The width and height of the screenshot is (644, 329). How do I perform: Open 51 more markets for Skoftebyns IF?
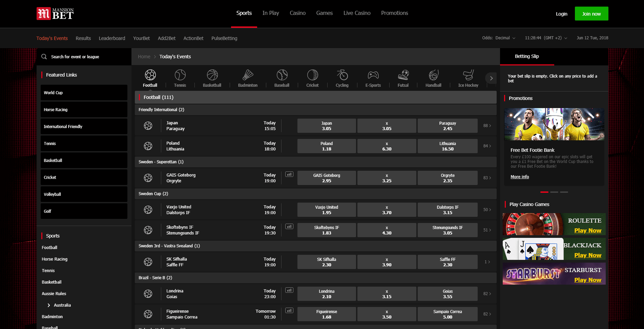tap(487, 230)
